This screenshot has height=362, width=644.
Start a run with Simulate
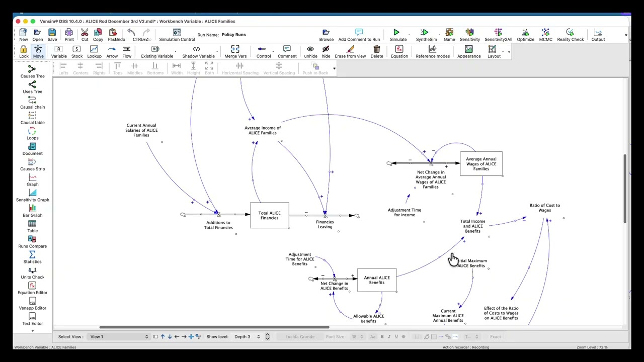pyautogui.click(x=397, y=35)
